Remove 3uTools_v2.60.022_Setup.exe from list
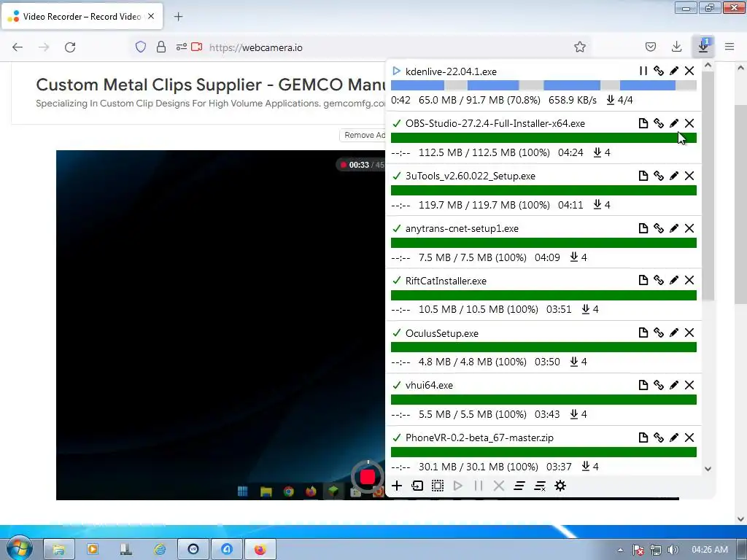The width and height of the screenshot is (747, 560). [689, 176]
